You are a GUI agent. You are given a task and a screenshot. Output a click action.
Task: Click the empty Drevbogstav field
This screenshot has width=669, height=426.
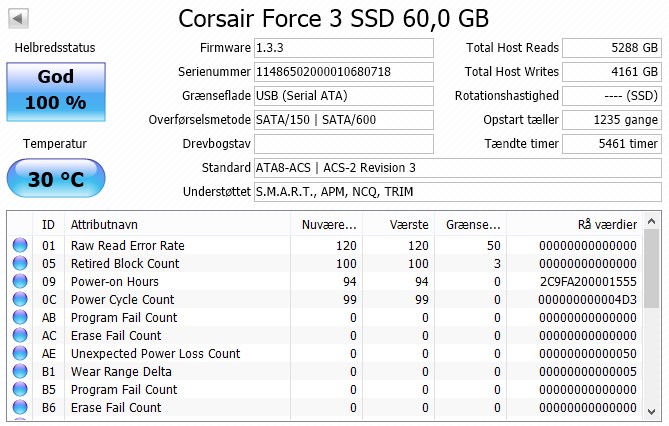[x=344, y=144]
